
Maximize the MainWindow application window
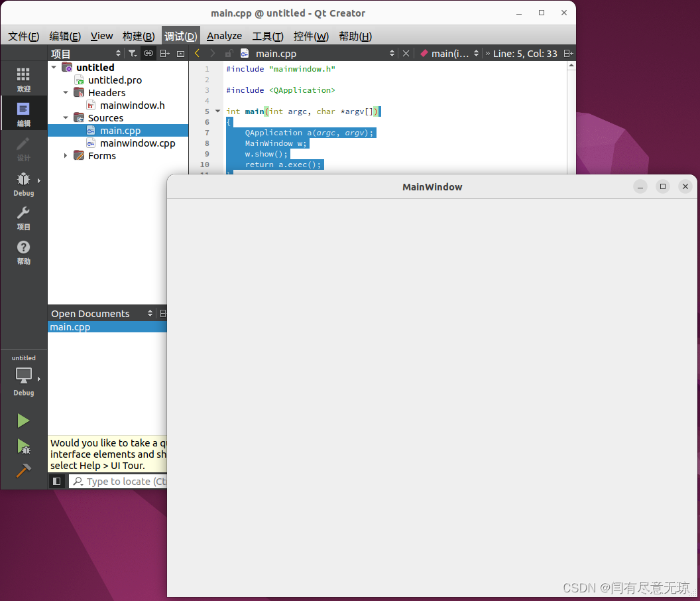pyautogui.click(x=663, y=186)
